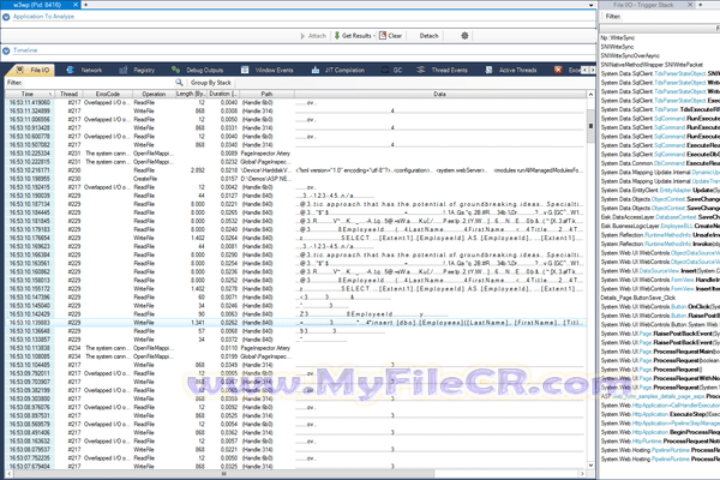Click the Get Results button
The height and width of the screenshot is (480, 720).
coord(353,35)
